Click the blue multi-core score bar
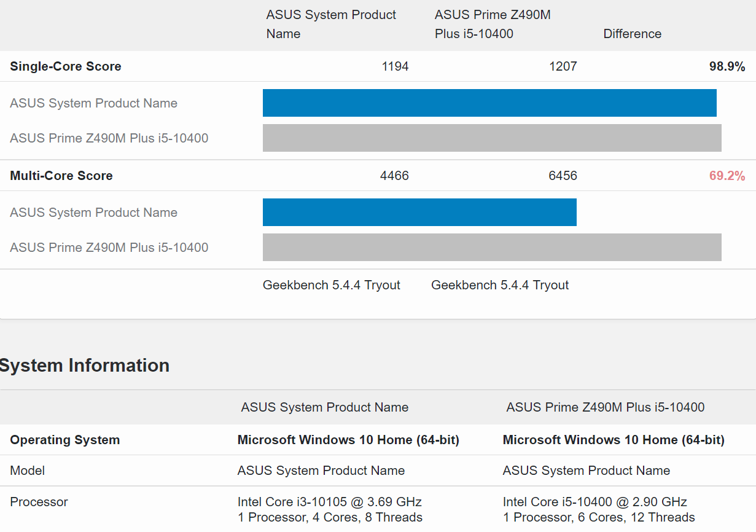The width and height of the screenshot is (756, 532). pos(419,212)
